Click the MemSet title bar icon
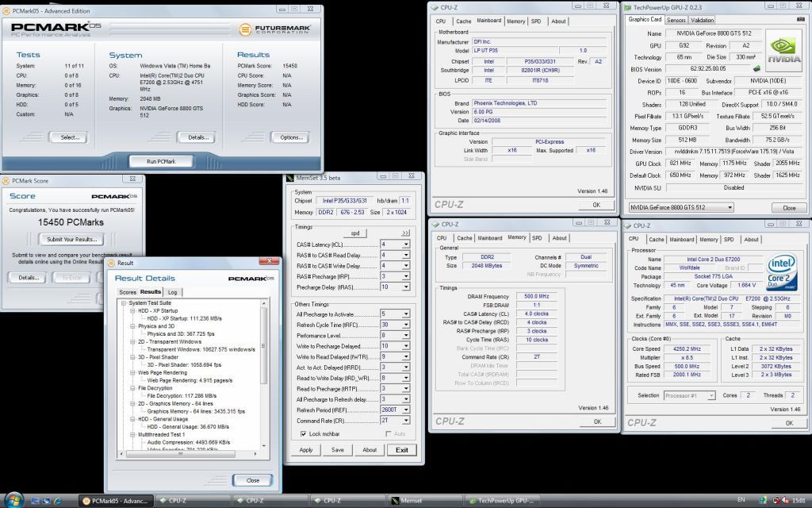This screenshot has height=508, width=812. 290,178
